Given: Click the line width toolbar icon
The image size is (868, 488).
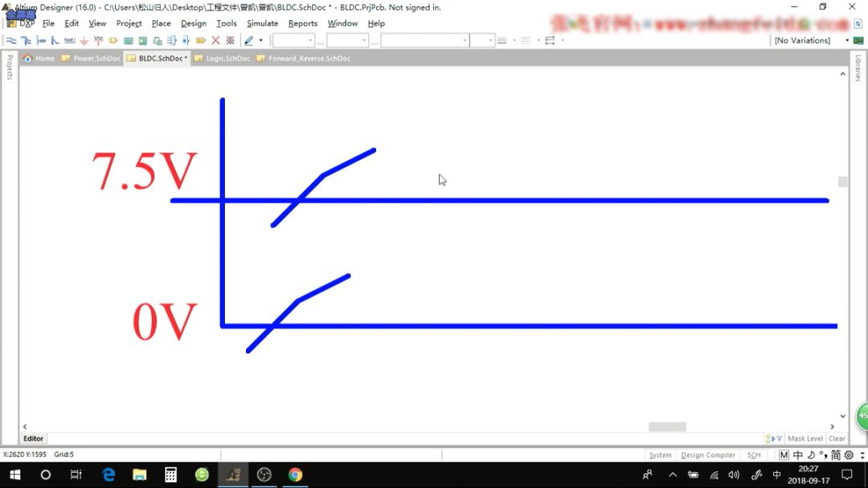Looking at the screenshot, I should pos(502,40).
